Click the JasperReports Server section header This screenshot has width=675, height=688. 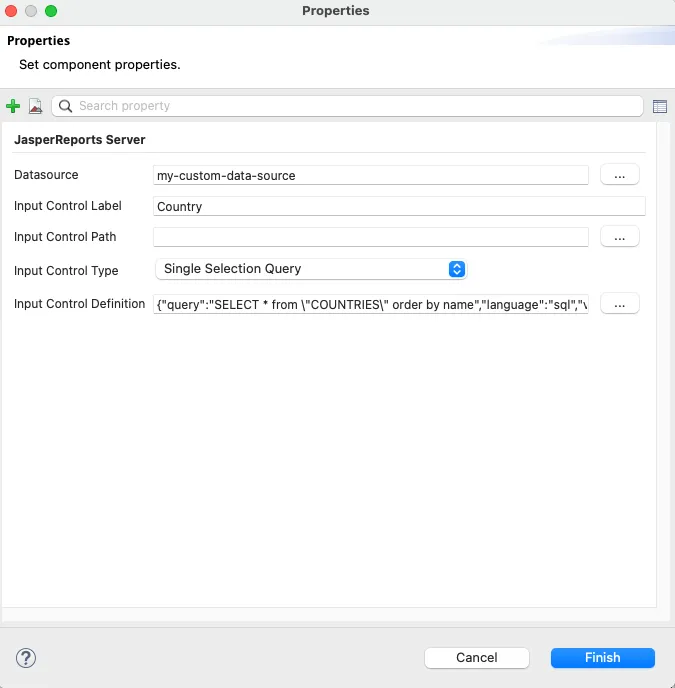point(79,140)
